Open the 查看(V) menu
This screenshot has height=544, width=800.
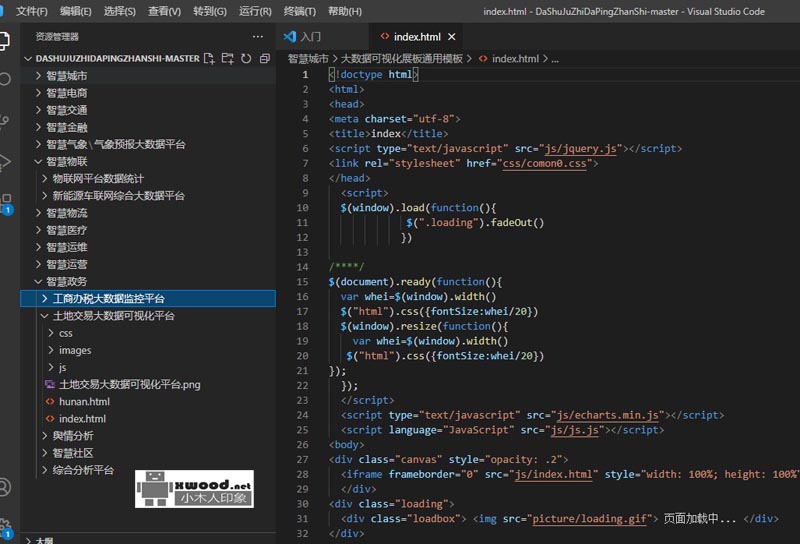[x=164, y=11]
